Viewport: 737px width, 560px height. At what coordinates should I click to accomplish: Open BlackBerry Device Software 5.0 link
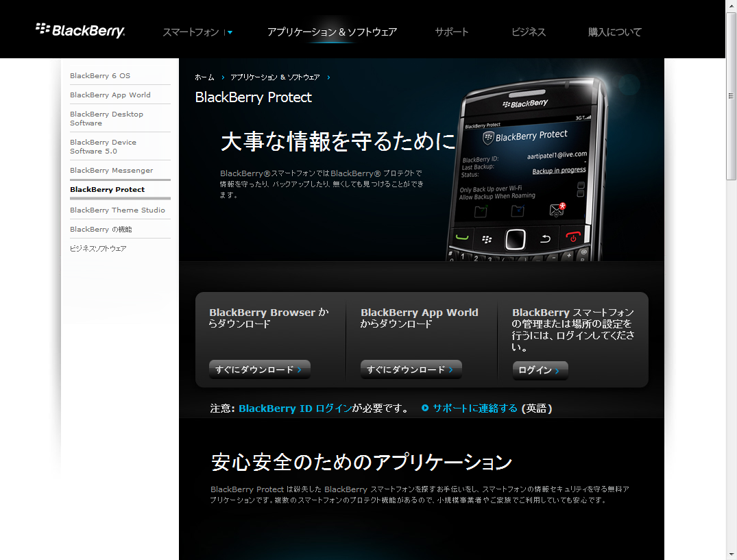pyautogui.click(x=104, y=147)
